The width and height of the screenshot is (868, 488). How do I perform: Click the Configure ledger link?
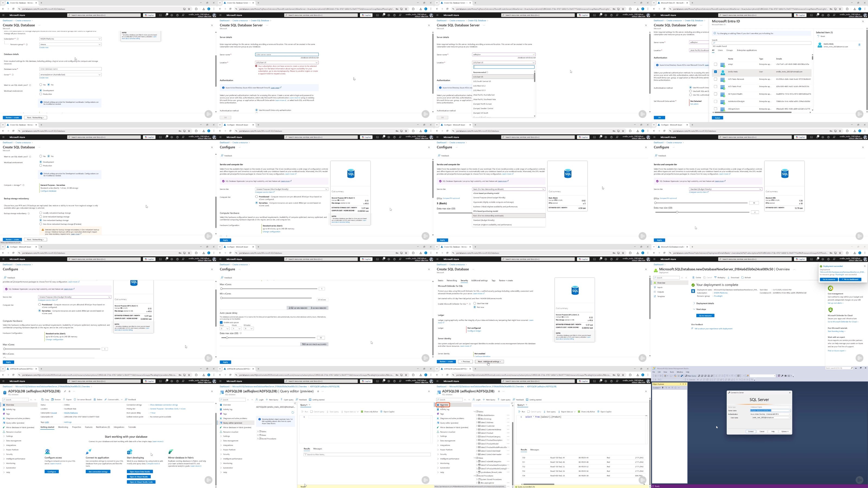[474, 331]
